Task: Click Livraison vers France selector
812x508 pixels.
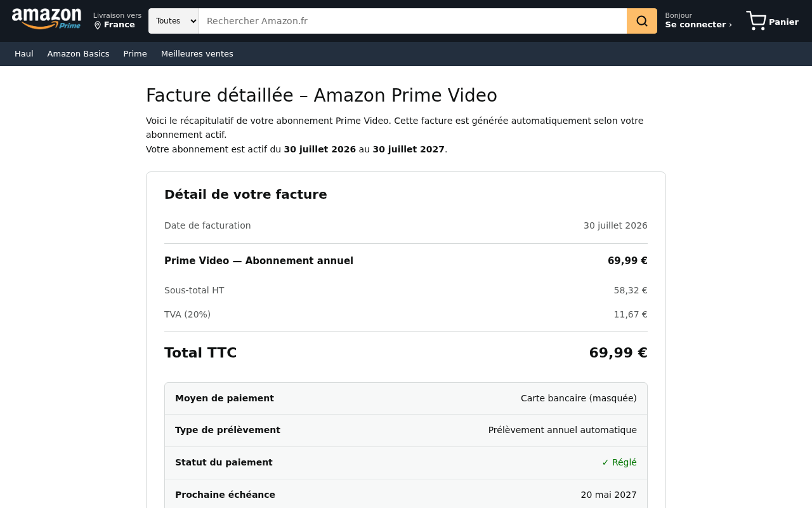Action: [117, 20]
